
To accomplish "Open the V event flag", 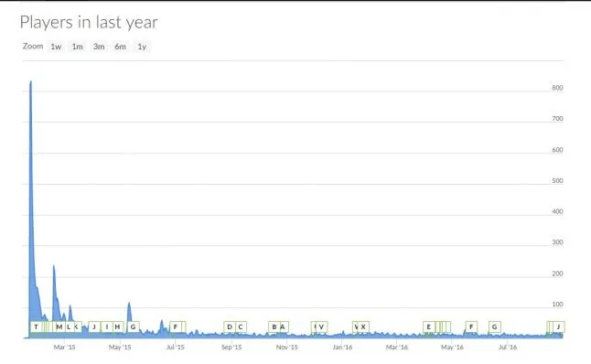I will (x=321, y=327).
